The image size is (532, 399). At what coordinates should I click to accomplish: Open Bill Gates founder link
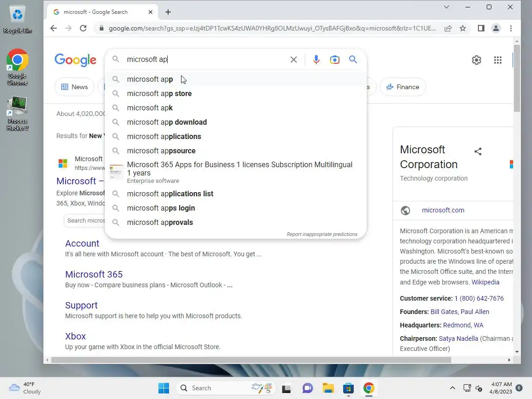click(x=443, y=312)
